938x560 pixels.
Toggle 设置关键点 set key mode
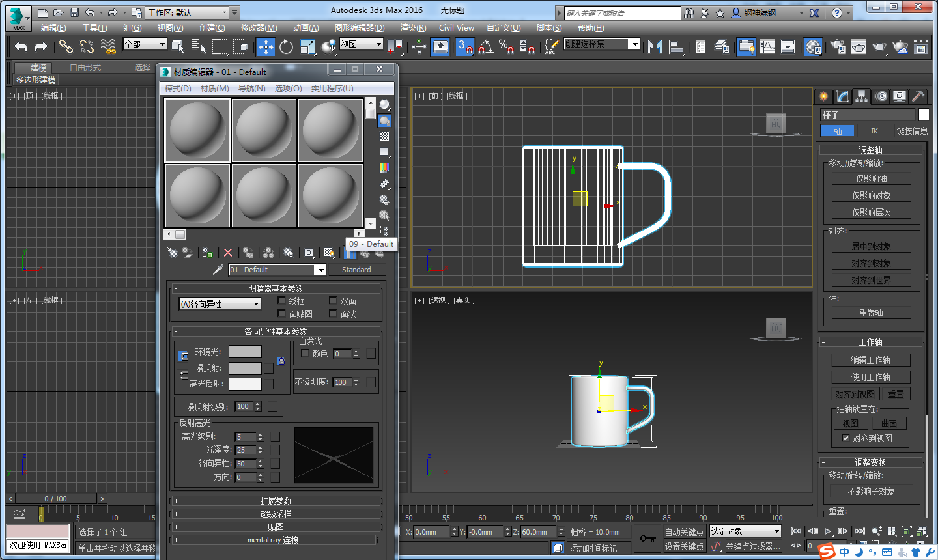click(684, 546)
